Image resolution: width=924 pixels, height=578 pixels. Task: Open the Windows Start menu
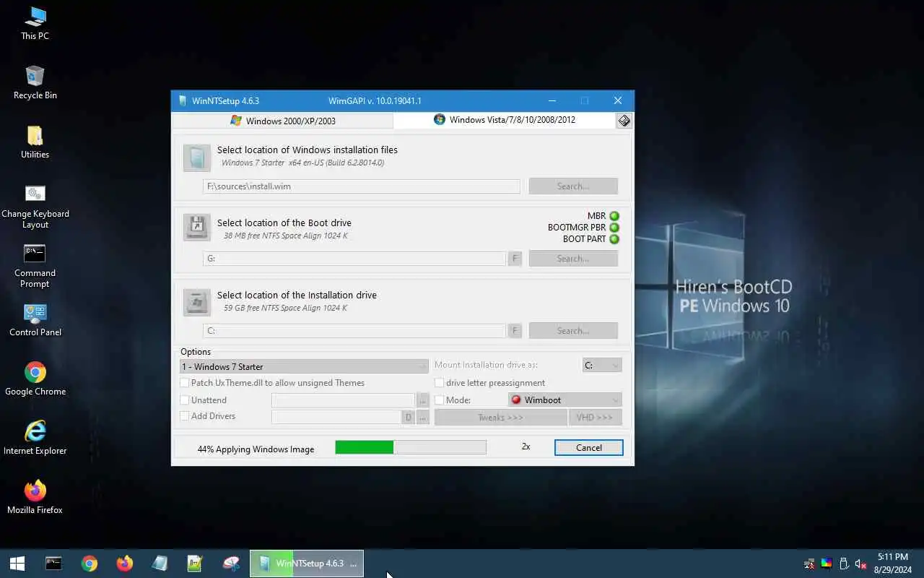[x=17, y=564]
